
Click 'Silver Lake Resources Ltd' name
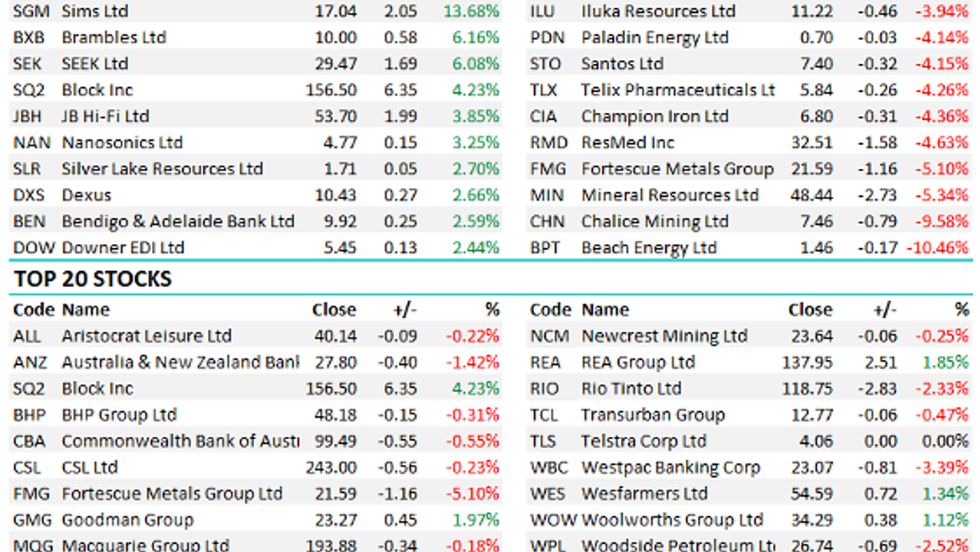click(162, 169)
